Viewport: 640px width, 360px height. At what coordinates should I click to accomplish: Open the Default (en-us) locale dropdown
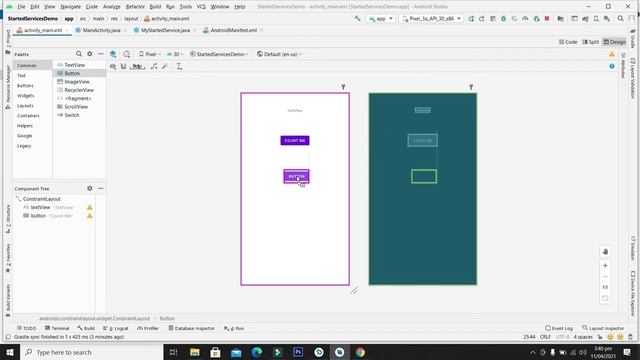[279, 54]
